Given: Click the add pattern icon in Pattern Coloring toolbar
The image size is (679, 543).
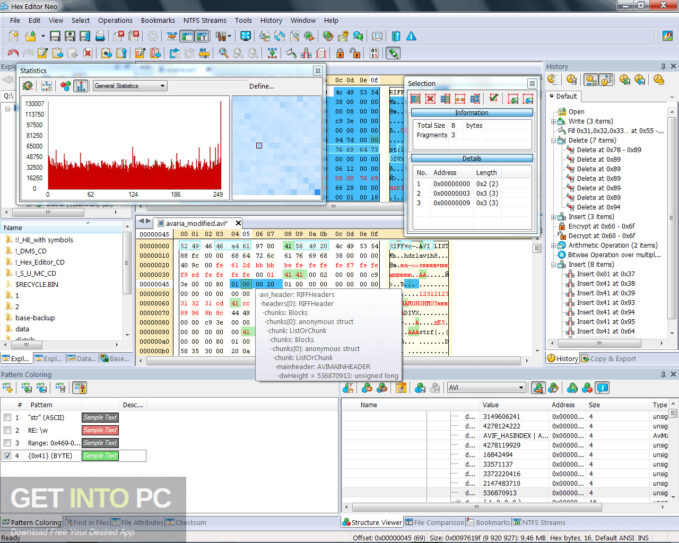Looking at the screenshot, I should tap(7, 388).
